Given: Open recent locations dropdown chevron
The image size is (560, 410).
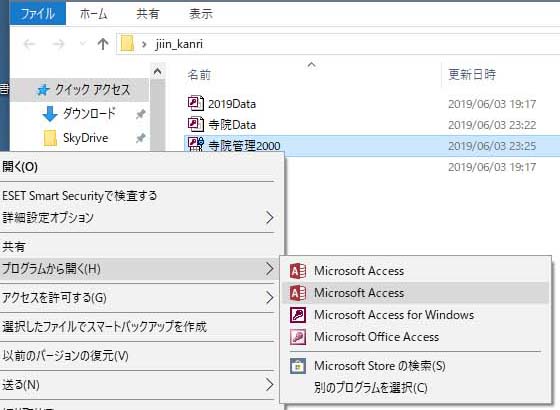Looking at the screenshot, I should tap(82, 44).
